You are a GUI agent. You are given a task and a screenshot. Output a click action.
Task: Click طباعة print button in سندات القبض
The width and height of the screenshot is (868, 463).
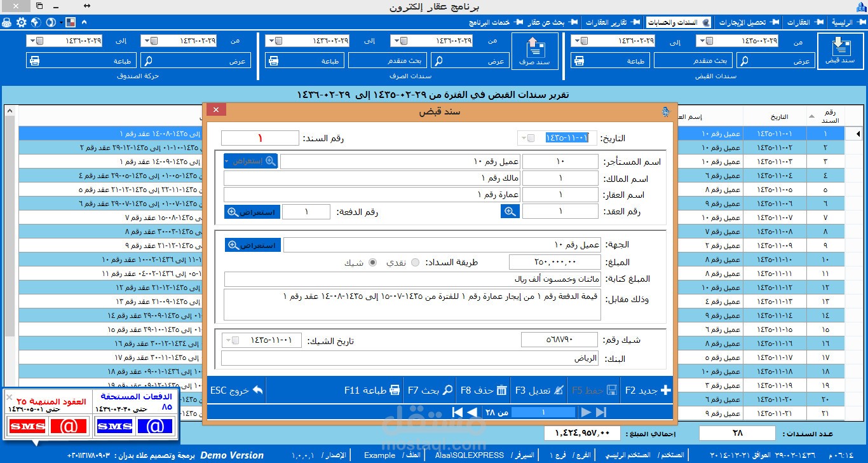click(x=611, y=60)
